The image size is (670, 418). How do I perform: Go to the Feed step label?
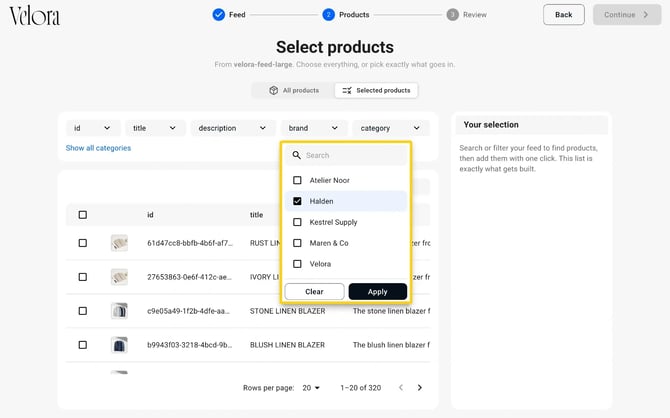pos(237,15)
